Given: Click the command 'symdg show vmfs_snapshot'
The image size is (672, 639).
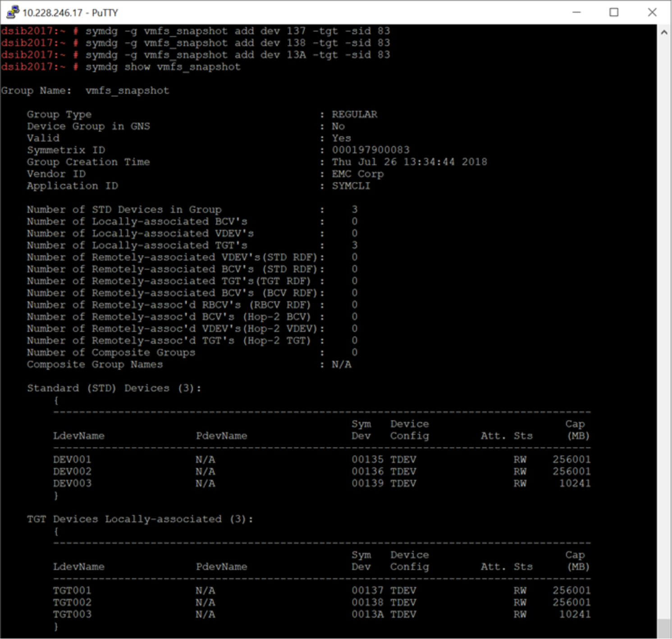Looking at the screenshot, I should point(163,67).
